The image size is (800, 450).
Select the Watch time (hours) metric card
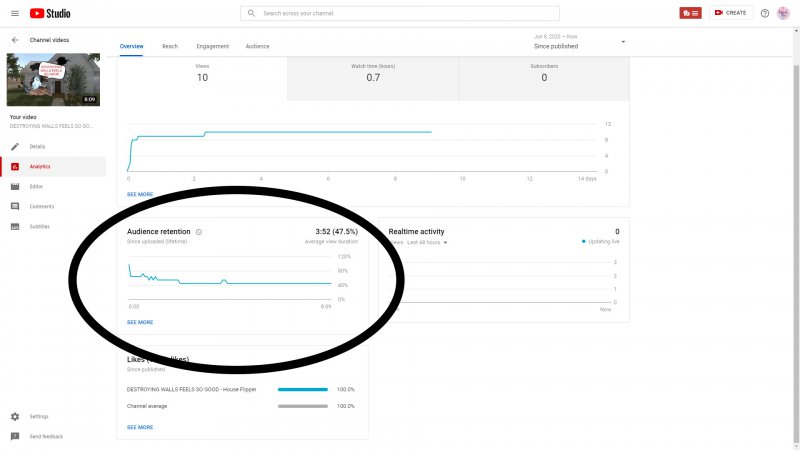click(373, 72)
